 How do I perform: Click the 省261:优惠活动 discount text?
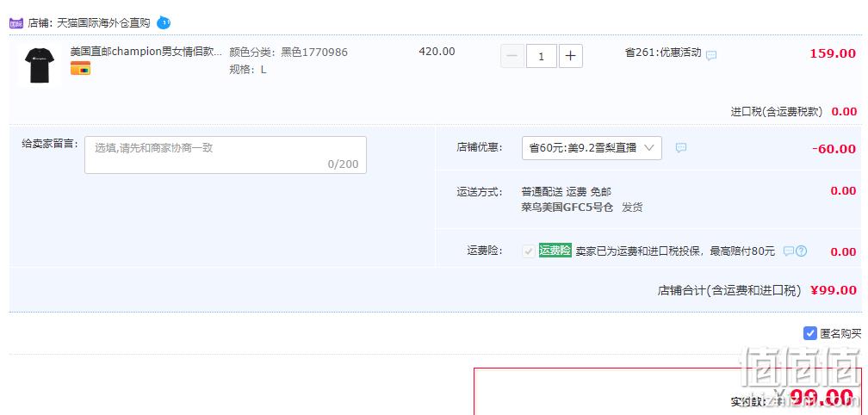click(x=663, y=53)
